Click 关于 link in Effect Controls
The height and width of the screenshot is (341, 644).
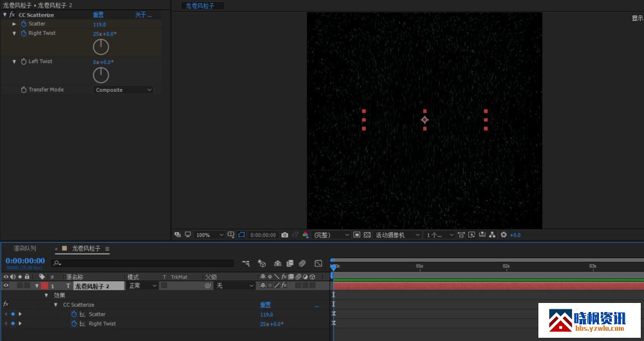click(x=144, y=15)
